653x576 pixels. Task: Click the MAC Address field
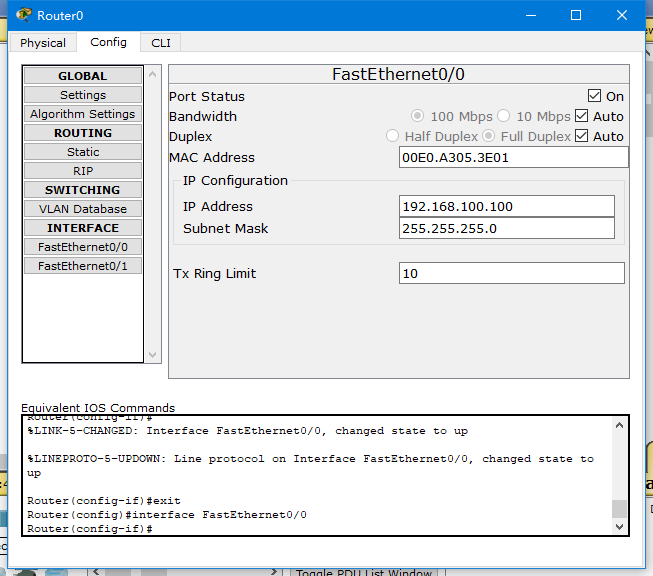pyautogui.click(x=513, y=157)
